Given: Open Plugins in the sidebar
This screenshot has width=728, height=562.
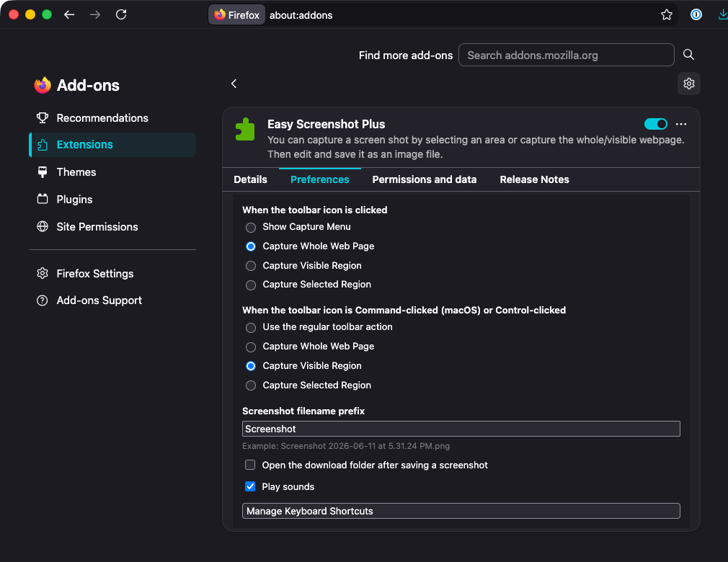Looking at the screenshot, I should click(x=112, y=199).
